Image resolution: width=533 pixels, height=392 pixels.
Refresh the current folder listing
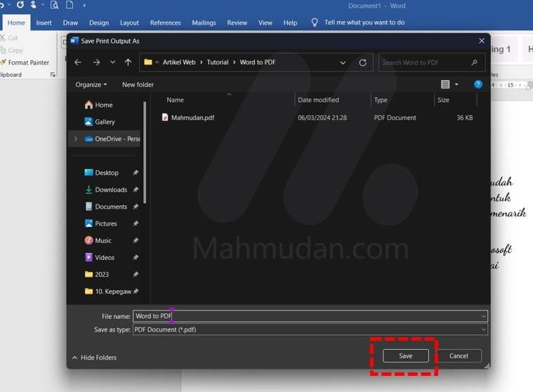(x=362, y=63)
